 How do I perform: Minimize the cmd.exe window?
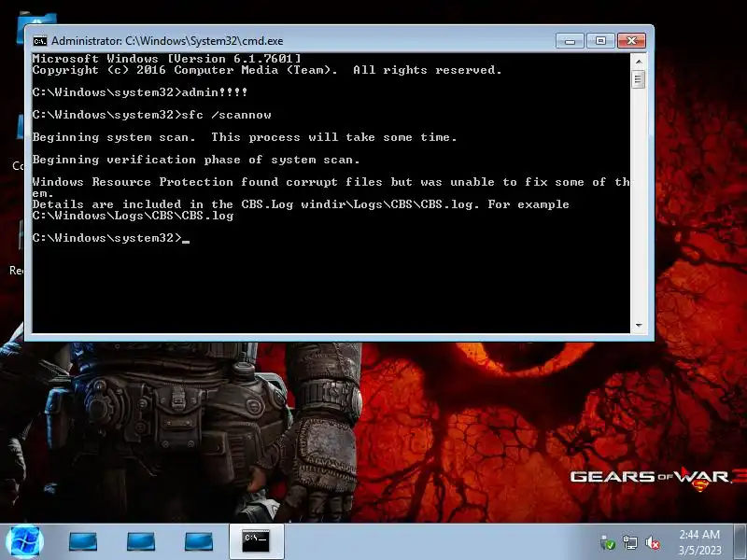coord(570,41)
